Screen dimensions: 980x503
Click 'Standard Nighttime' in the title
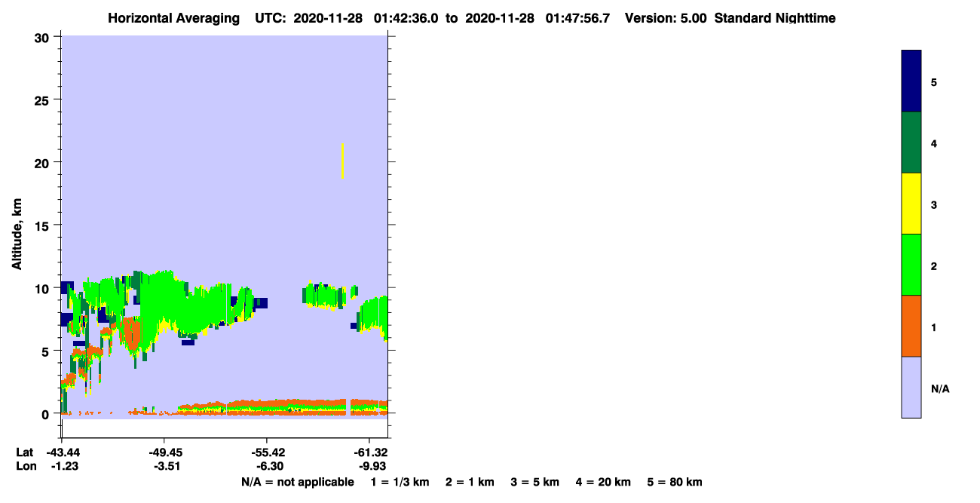[775, 18]
